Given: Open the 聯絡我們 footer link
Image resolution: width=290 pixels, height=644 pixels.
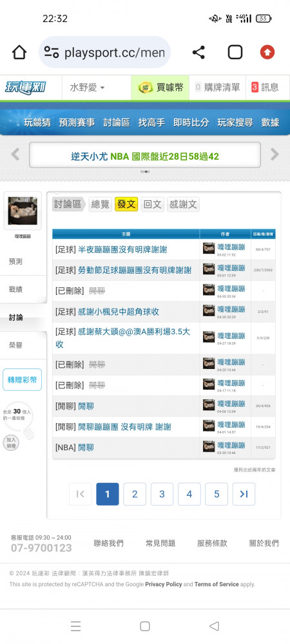Looking at the screenshot, I should point(108,544).
